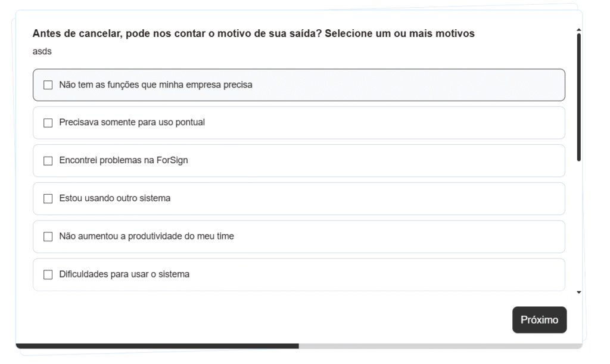Click the 'asds' subtitle text
The width and height of the screenshot is (610, 364).
pyautogui.click(x=42, y=51)
